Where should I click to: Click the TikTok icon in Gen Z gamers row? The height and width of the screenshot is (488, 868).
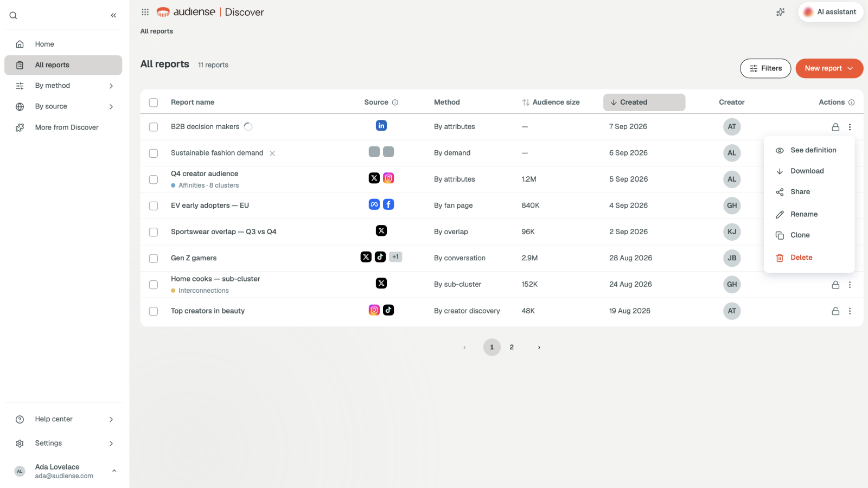(x=380, y=257)
